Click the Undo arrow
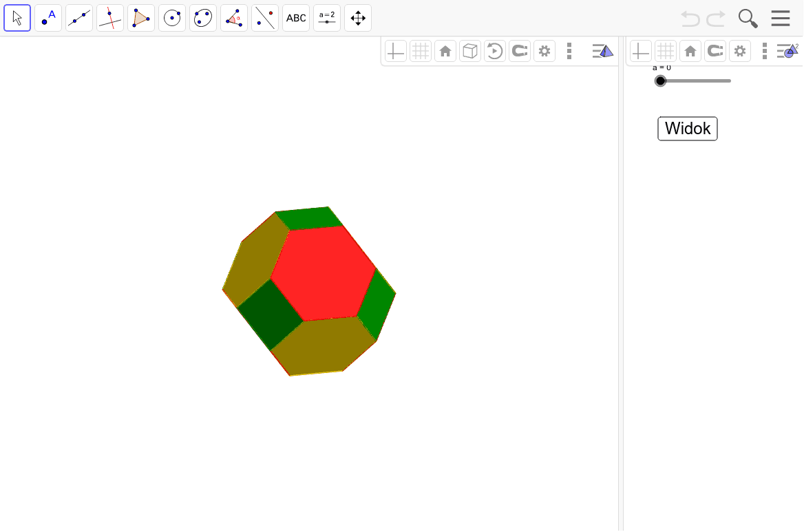 [x=690, y=19]
